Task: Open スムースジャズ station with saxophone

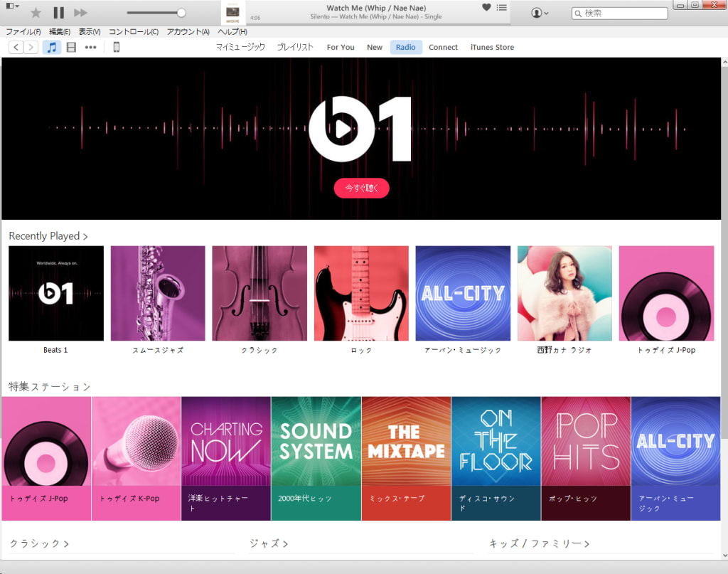Action: (x=158, y=293)
